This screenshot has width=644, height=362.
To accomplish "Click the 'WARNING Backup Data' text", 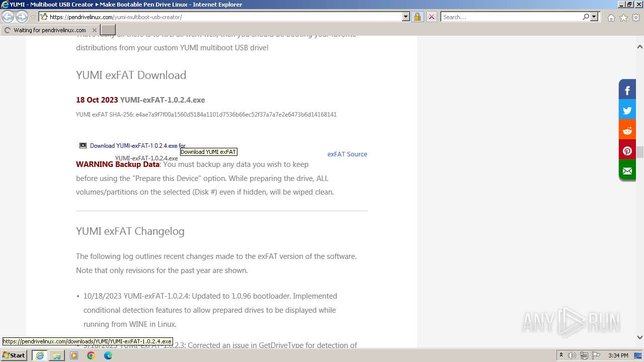I will pyautogui.click(x=118, y=164).
